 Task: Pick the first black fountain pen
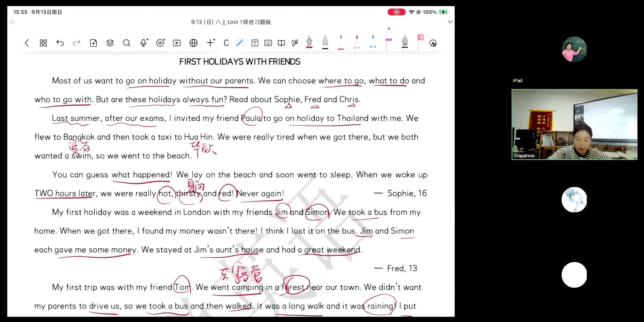click(x=325, y=41)
